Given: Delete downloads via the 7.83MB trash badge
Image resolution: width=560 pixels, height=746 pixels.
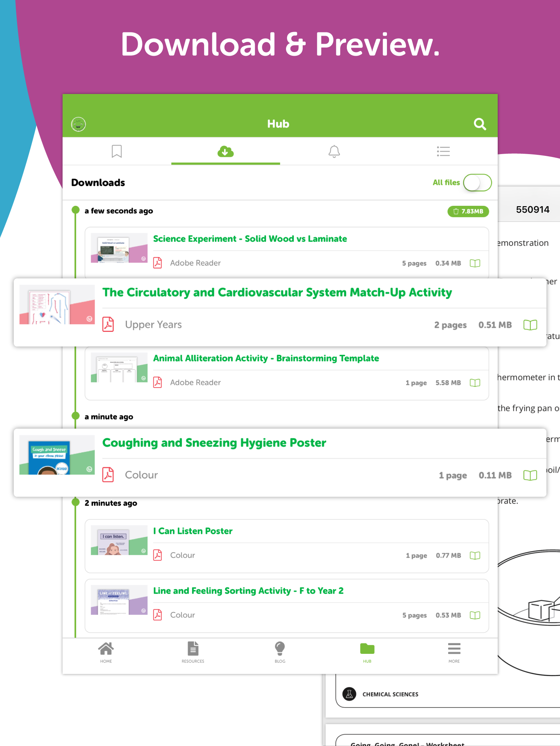Looking at the screenshot, I should tap(468, 211).
